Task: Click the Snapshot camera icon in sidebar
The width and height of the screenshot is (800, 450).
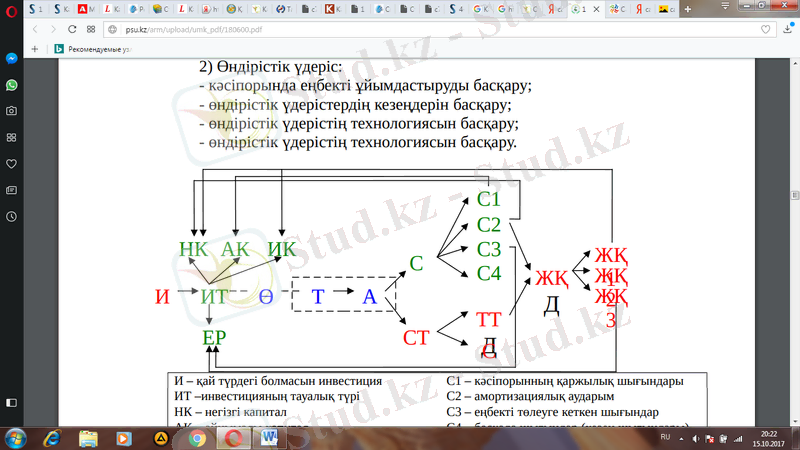Action: click(11, 111)
